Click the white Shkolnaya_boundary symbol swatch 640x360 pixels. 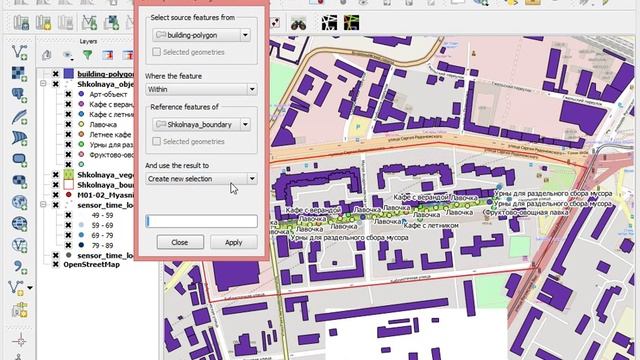69,185
